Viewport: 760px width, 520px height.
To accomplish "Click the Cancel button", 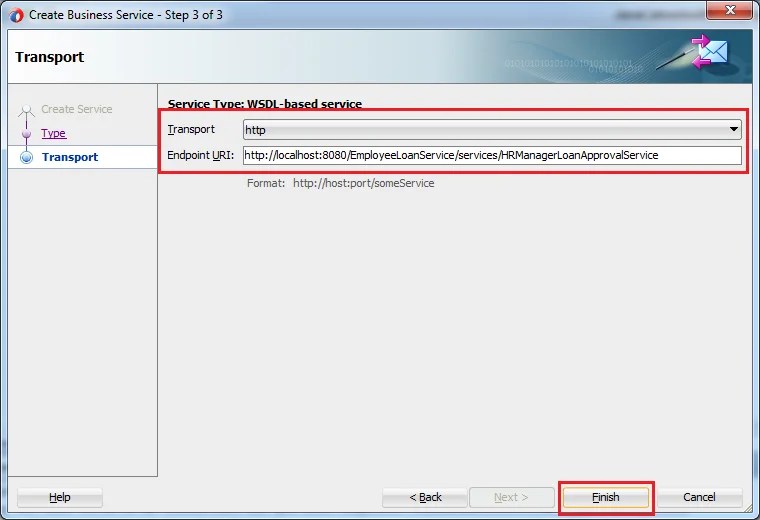I will pos(699,497).
